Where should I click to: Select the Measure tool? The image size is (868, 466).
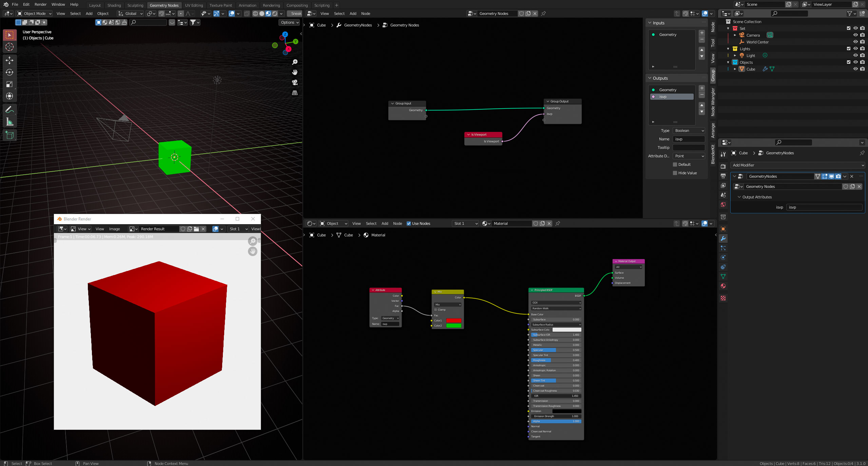point(9,121)
